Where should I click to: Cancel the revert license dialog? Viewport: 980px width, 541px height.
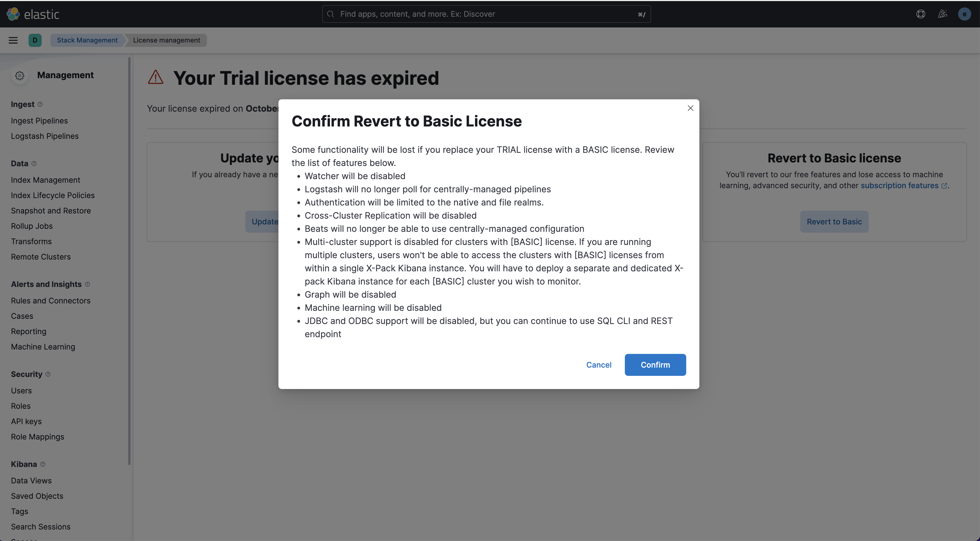pyautogui.click(x=599, y=365)
